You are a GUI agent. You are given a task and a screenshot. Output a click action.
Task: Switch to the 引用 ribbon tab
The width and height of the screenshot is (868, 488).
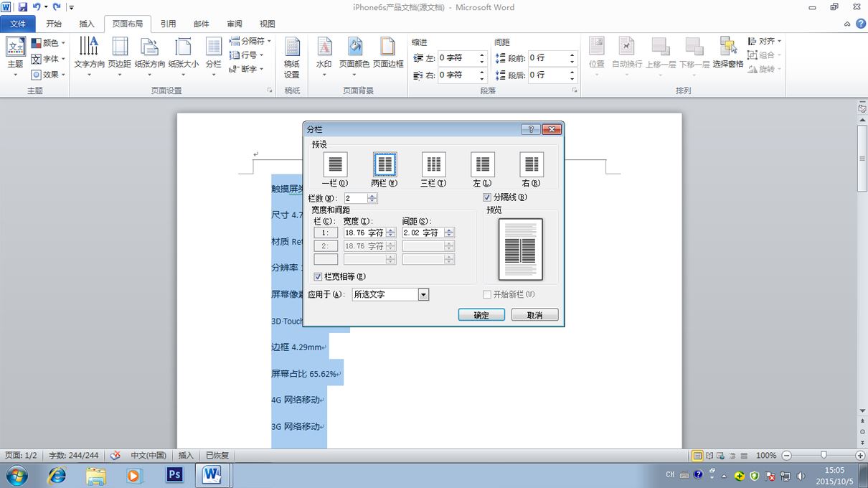(168, 24)
